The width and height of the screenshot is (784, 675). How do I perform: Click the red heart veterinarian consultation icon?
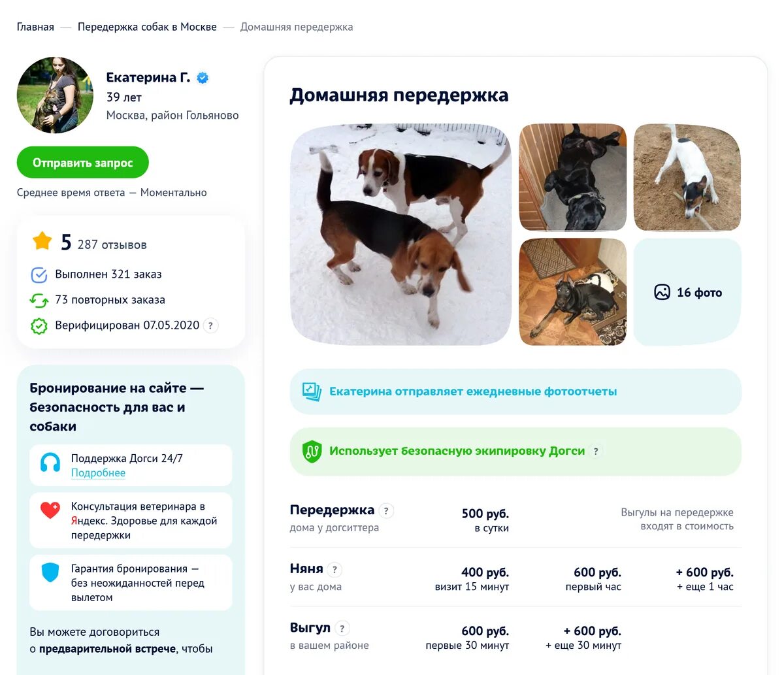point(50,510)
